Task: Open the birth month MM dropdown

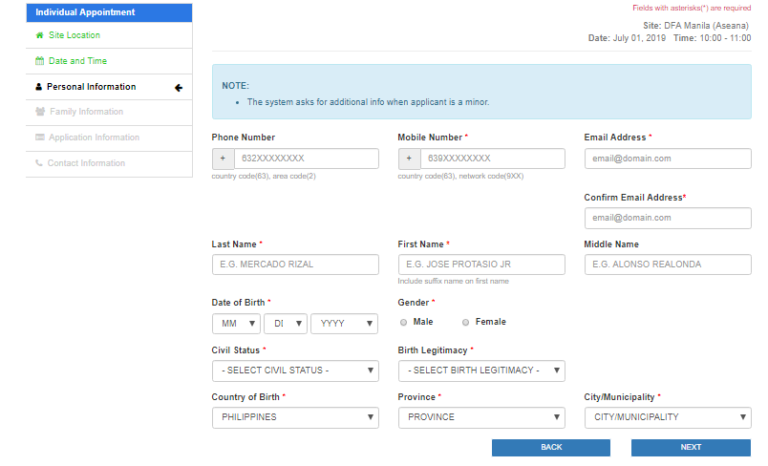Action: click(236, 324)
